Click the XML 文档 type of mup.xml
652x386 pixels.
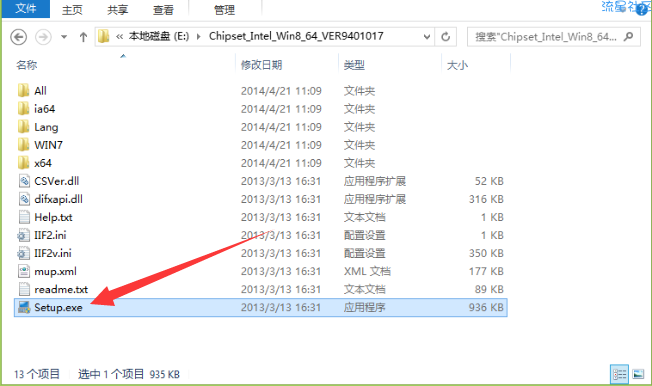tap(367, 271)
